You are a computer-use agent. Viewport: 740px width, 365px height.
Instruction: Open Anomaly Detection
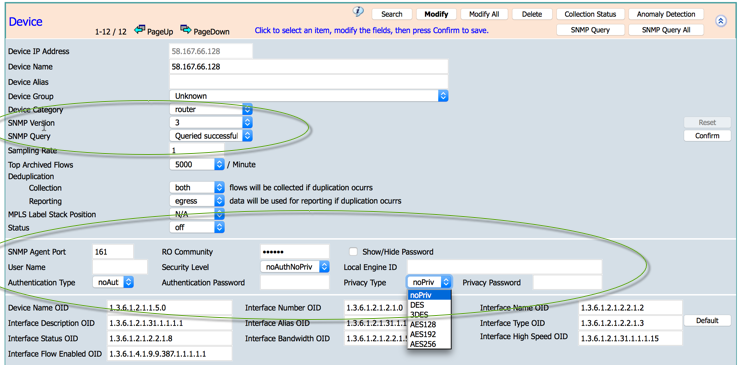pos(666,14)
